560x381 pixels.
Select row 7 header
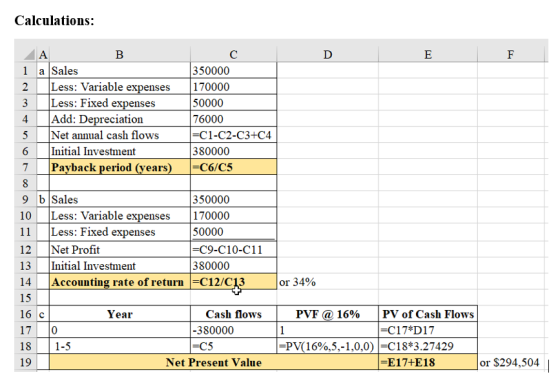click(x=25, y=167)
